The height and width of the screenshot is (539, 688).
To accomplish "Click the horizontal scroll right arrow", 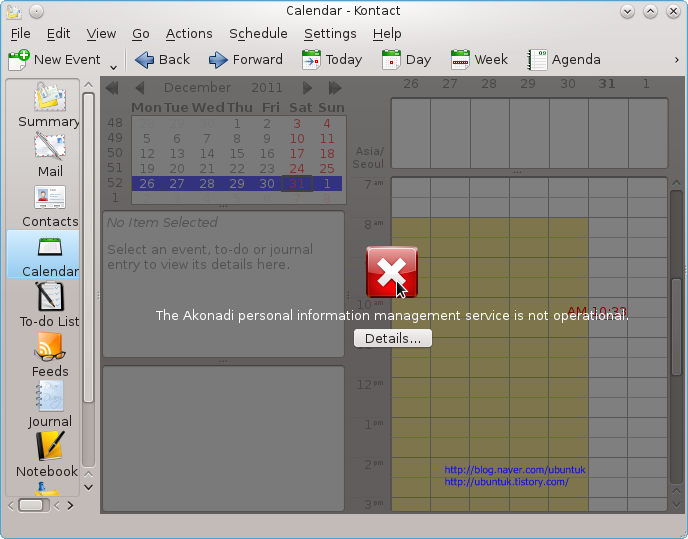I will tap(70, 506).
